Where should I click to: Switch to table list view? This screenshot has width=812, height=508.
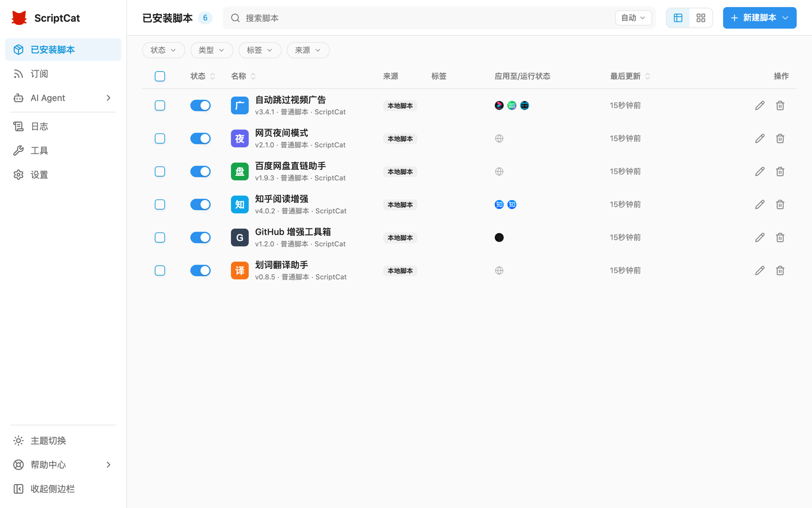(x=678, y=18)
